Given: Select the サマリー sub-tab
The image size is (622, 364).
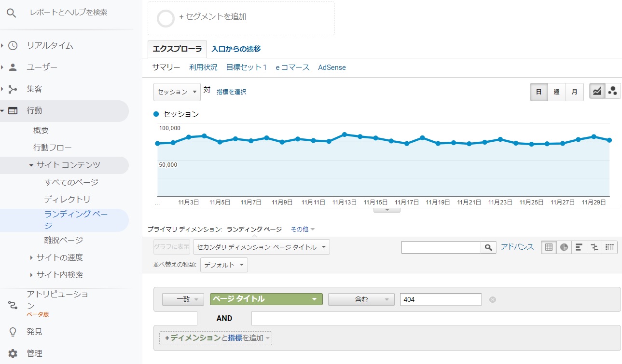Looking at the screenshot, I should point(166,67).
